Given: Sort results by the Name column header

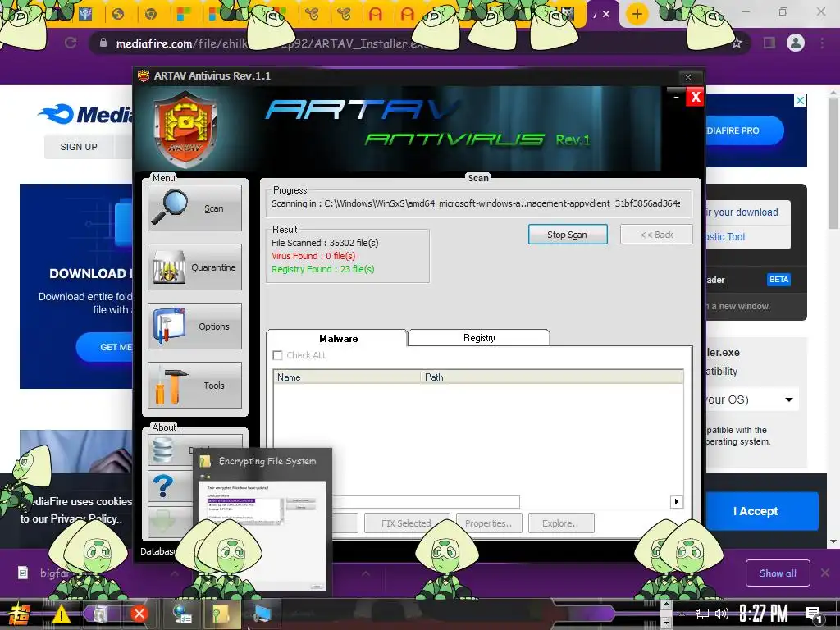Looking at the screenshot, I should tap(347, 377).
